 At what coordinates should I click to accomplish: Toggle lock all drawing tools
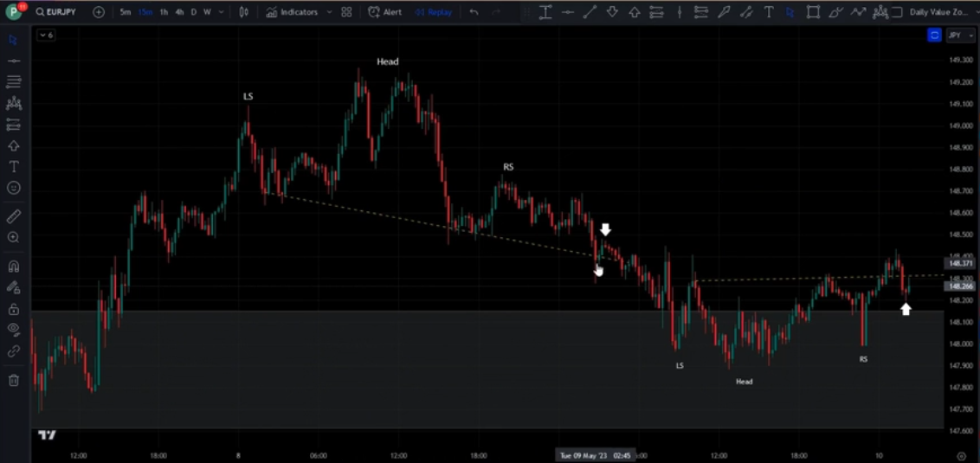[x=14, y=309]
